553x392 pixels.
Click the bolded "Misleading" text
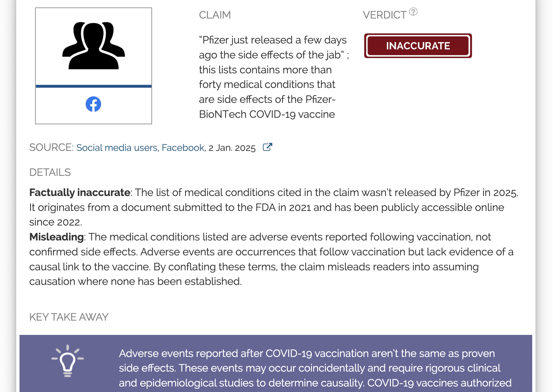pos(56,237)
